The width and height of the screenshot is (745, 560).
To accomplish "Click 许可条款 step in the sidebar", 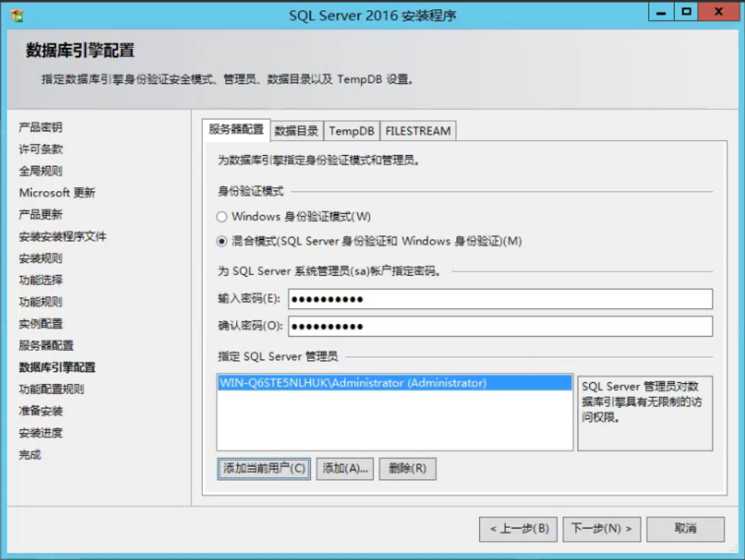I will tap(41, 149).
